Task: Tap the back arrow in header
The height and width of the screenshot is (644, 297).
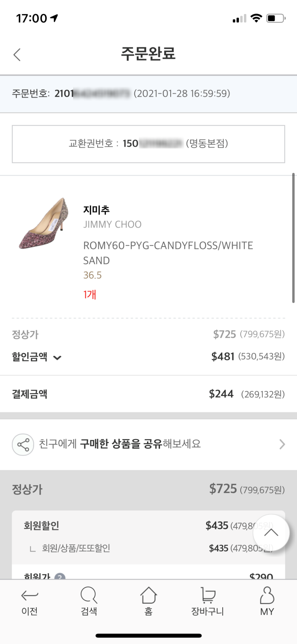Action: (x=17, y=55)
